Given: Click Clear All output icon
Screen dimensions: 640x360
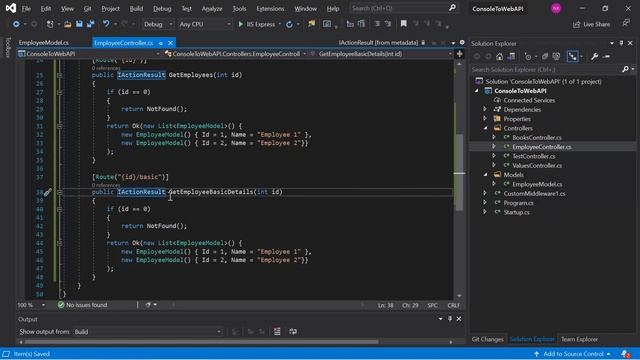Looking at the screenshot, I should (277, 331).
